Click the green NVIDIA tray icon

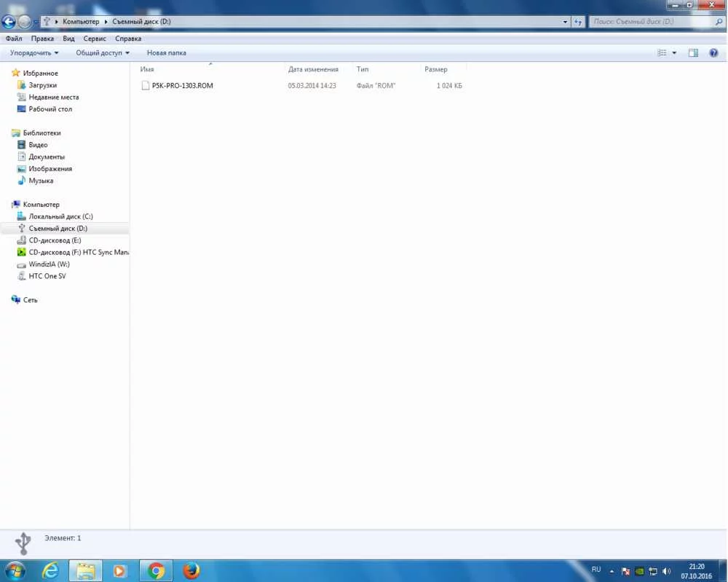[x=639, y=571]
